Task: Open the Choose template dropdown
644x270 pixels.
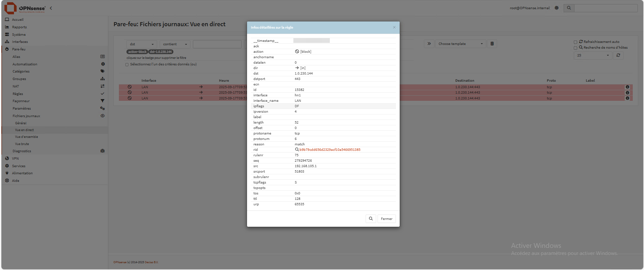Action: [x=460, y=44]
